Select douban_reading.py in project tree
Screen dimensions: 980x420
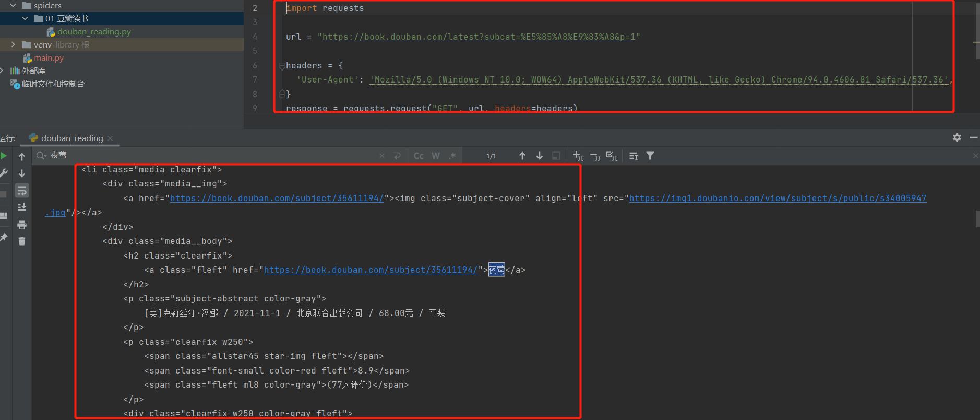[94, 31]
